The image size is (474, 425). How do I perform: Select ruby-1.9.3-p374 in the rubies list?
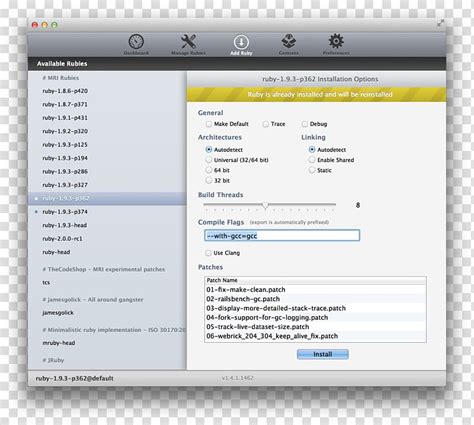(65, 212)
